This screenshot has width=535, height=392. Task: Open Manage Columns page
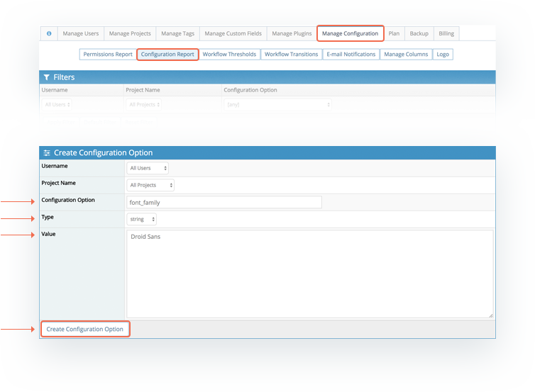click(x=406, y=54)
